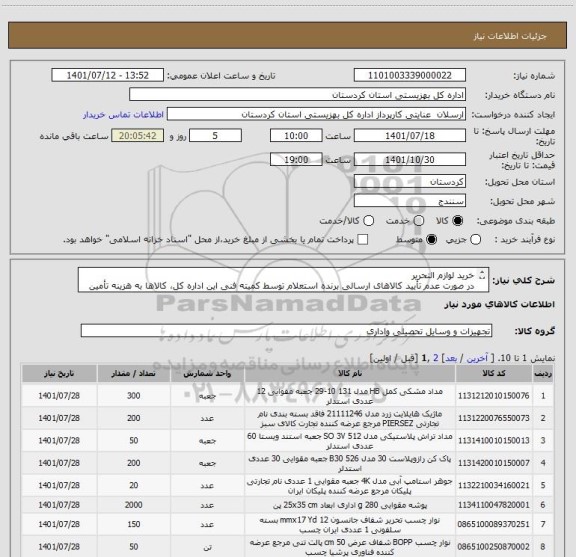Click the BOPP tape item name
576x557 pixels.
point(350,547)
